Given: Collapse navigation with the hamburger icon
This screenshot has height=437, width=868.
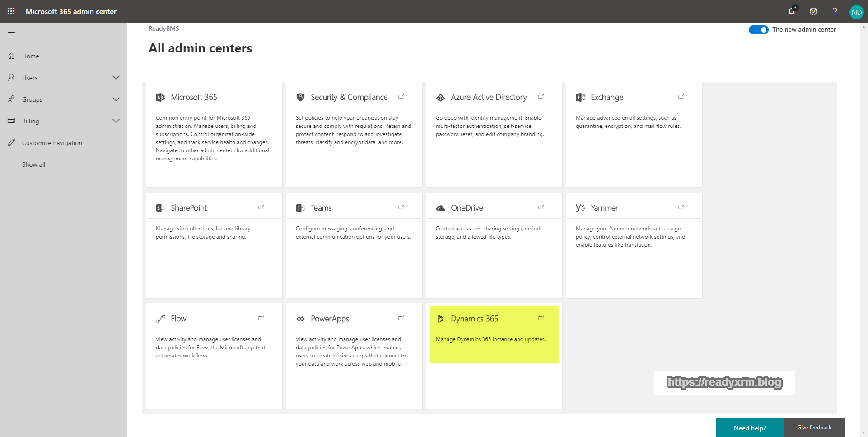Looking at the screenshot, I should (11, 34).
